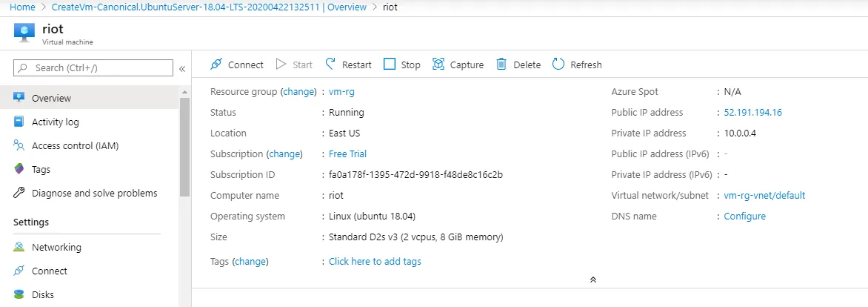The image size is (868, 307).
Task: Click the Linux (ubuntu 18.04) text
Action: pyautogui.click(x=372, y=216)
